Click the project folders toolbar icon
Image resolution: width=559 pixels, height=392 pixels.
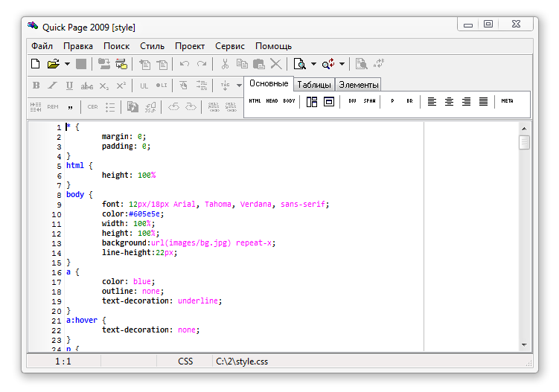pos(103,64)
